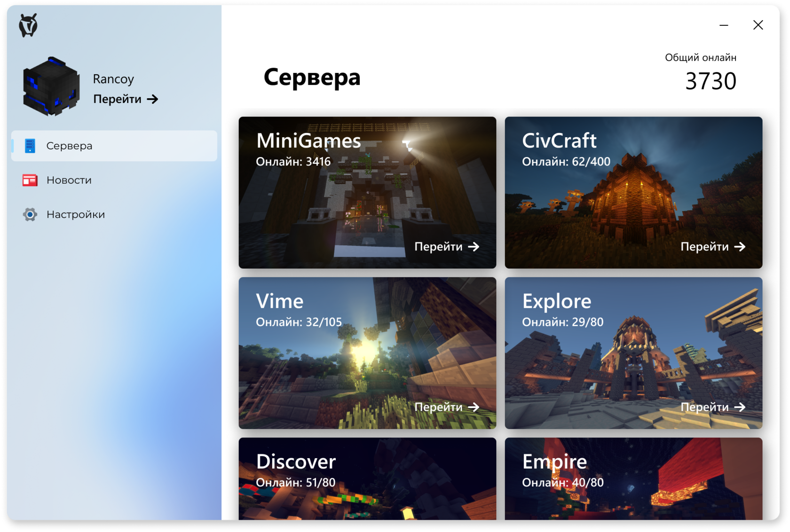Image resolution: width=790 pixels, height=532 pixels.
Task: Click the launcher logo icon
Action: (x=28, y=25)
